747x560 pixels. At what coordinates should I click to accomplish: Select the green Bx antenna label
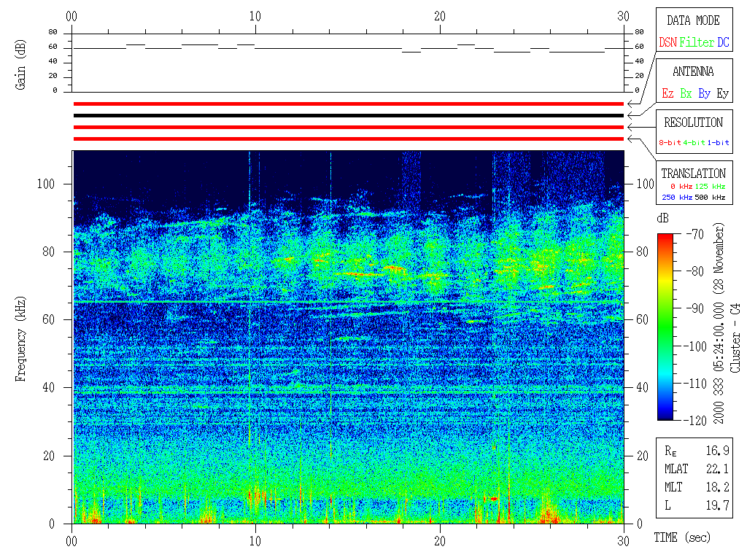(686, 94)
